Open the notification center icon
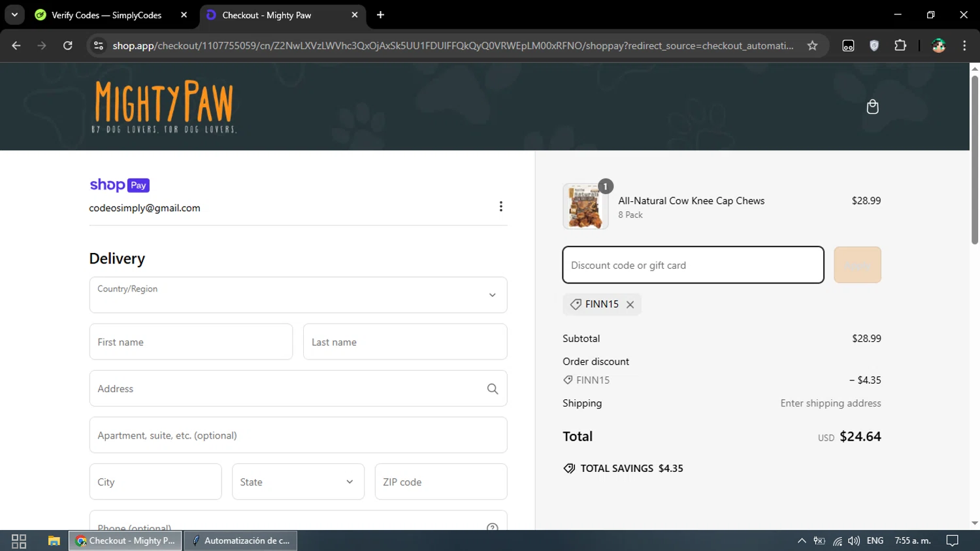This screenshot has height=551, width=980. (x=953, y=541)
